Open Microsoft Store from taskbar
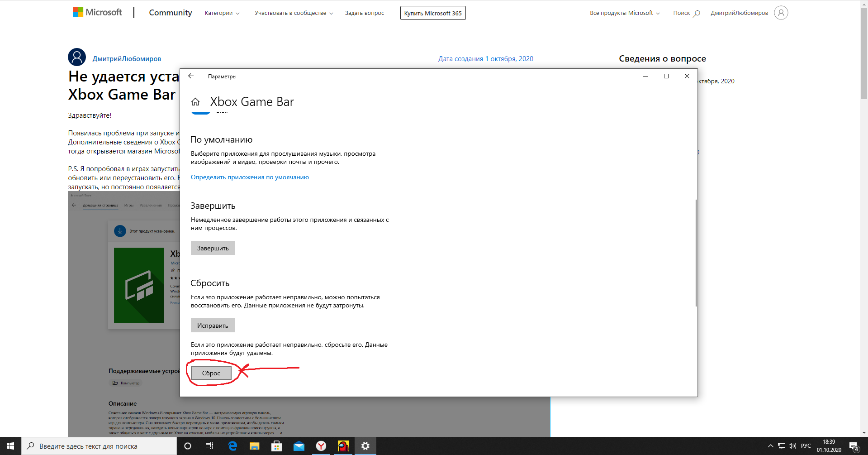The height and width of the screenshot is (455, 868). pyautogui.click(x=276, y=446)
